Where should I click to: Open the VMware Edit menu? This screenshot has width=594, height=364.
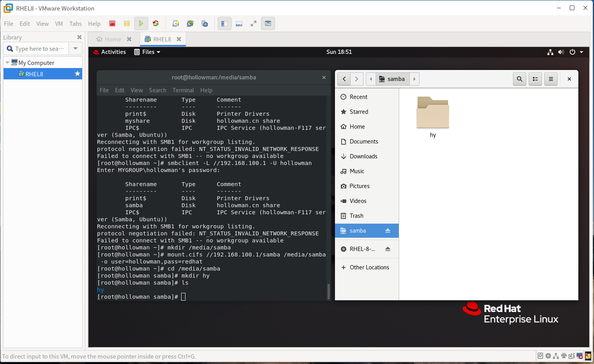25,23
